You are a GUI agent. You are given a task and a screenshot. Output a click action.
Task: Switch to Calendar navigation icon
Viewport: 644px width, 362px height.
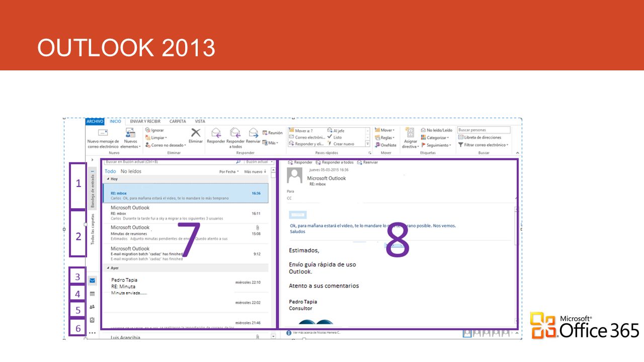92,294
